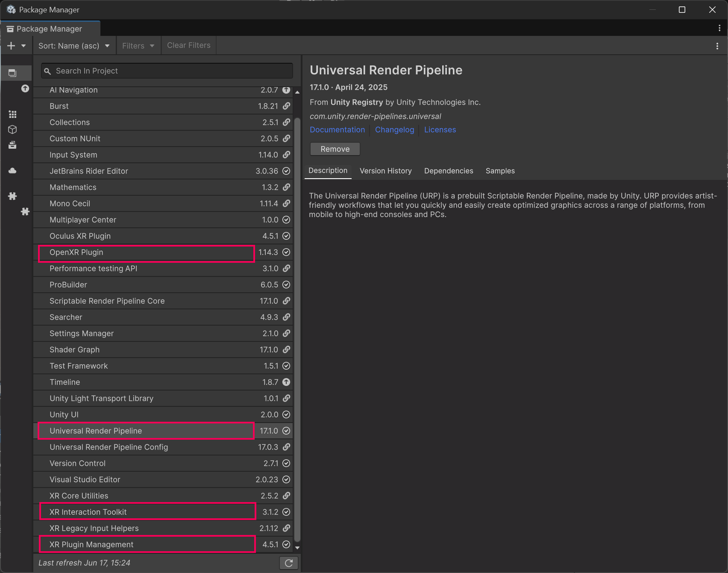Click the Remove button
Viewport: 728px width, 573px height.
[335, 149]
